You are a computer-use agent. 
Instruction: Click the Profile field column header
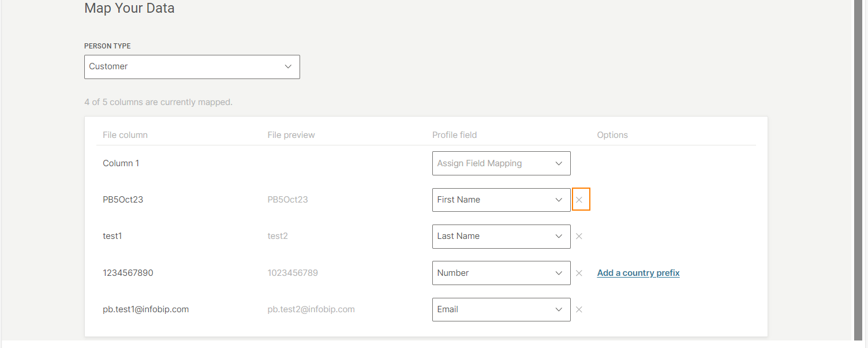(454, 135)
